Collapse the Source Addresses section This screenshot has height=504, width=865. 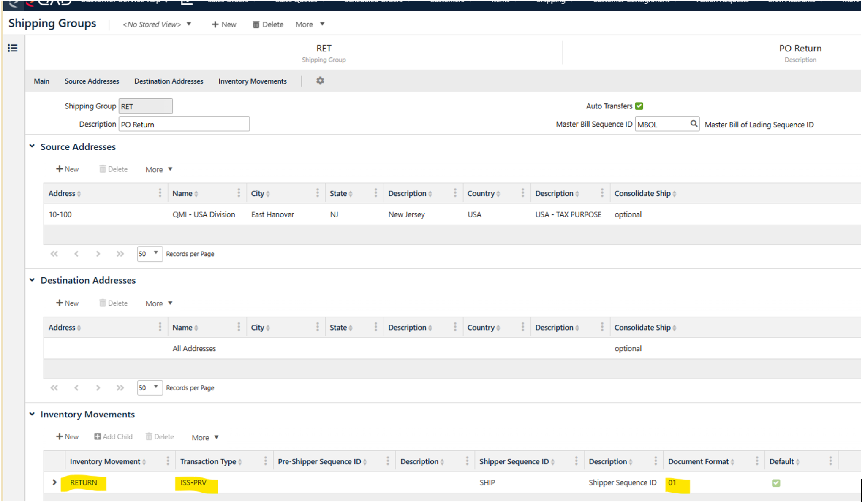(32, 146)
